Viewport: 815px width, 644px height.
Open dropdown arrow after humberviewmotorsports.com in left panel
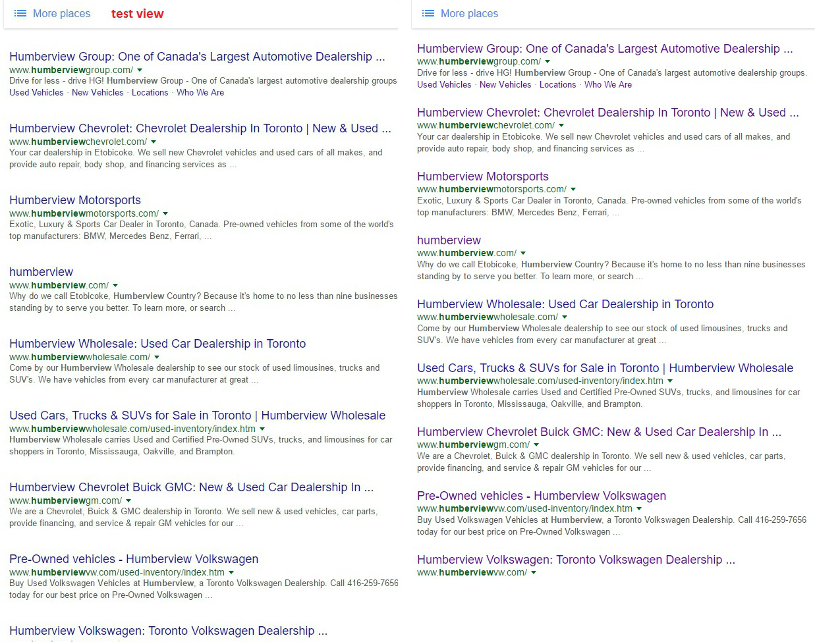tap(165, 213)
